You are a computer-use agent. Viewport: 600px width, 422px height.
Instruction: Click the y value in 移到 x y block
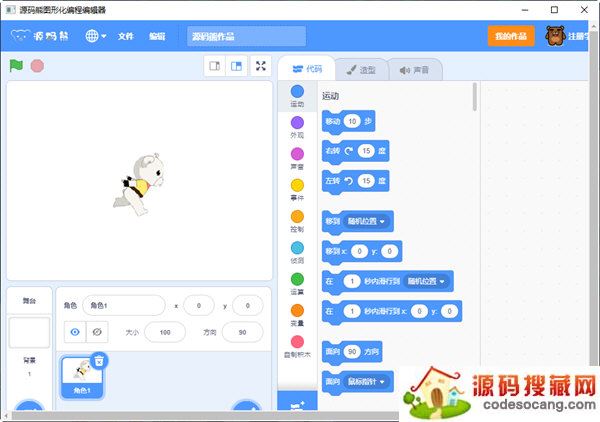point(390,251)
